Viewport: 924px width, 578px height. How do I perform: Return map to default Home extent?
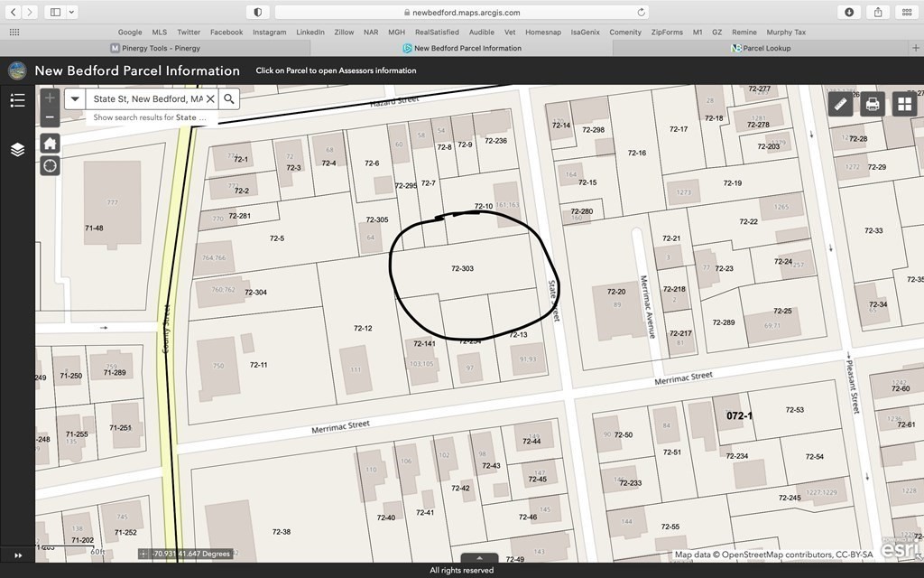click(x=50, y=144)
